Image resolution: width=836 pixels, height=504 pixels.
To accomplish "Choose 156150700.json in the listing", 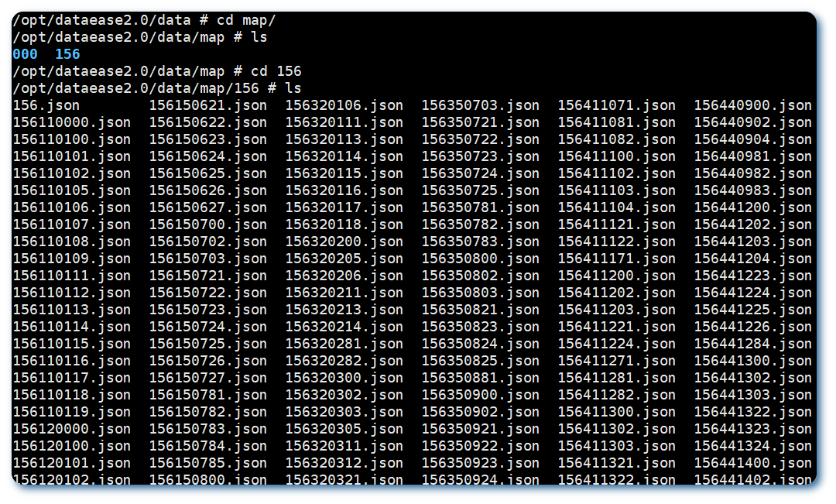I will point(208,225).
